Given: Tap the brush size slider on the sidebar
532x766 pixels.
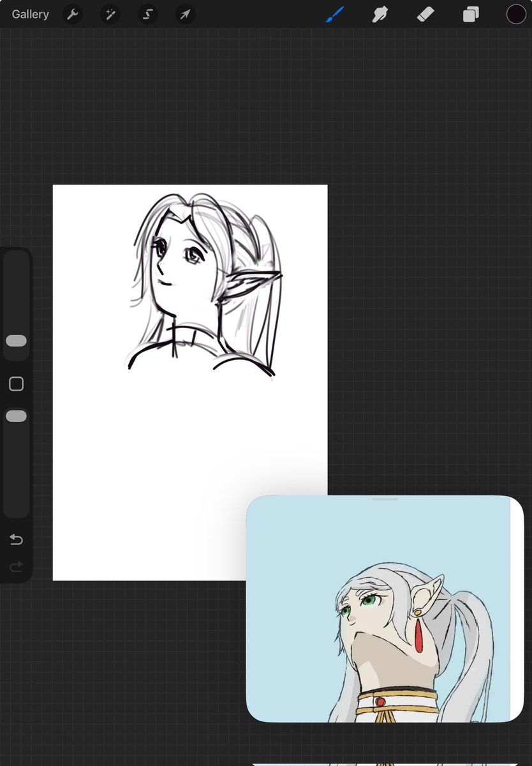Looking at the screenshot, I should click(x=16, y=340).
